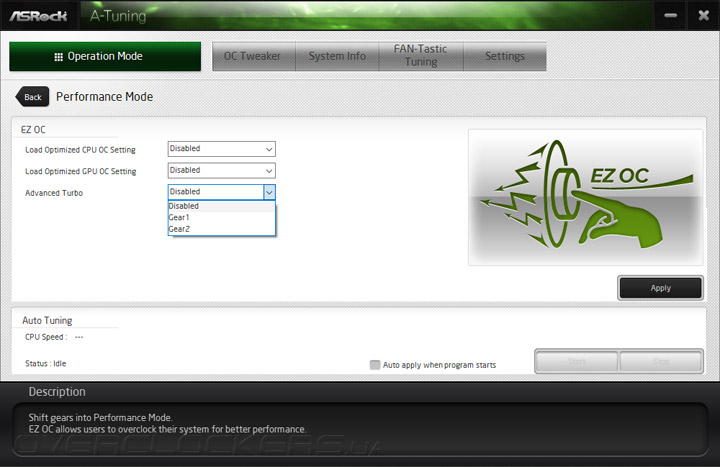Minimize the A-Tuning window
The width and height of the screenshot is (720, 467).
670,15
